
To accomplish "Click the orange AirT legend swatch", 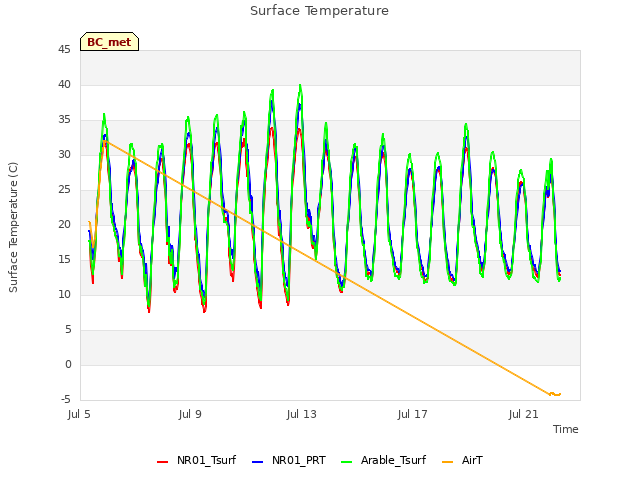I will (448, 462).
